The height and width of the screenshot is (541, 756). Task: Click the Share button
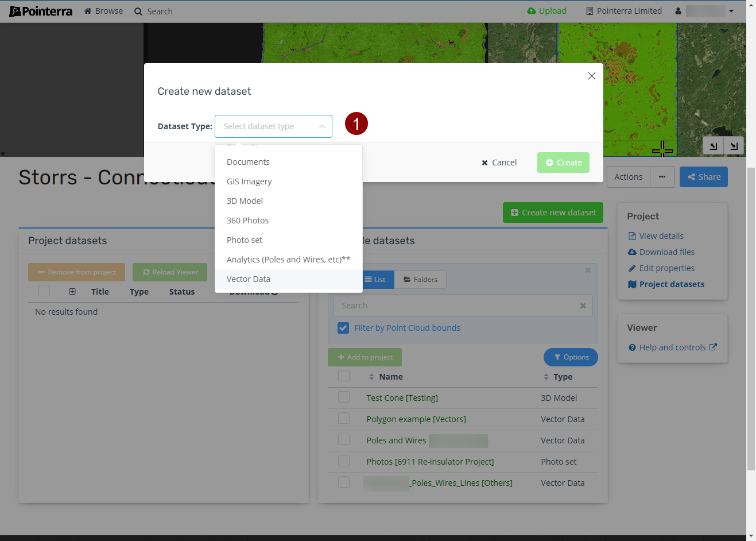[703, 177]
